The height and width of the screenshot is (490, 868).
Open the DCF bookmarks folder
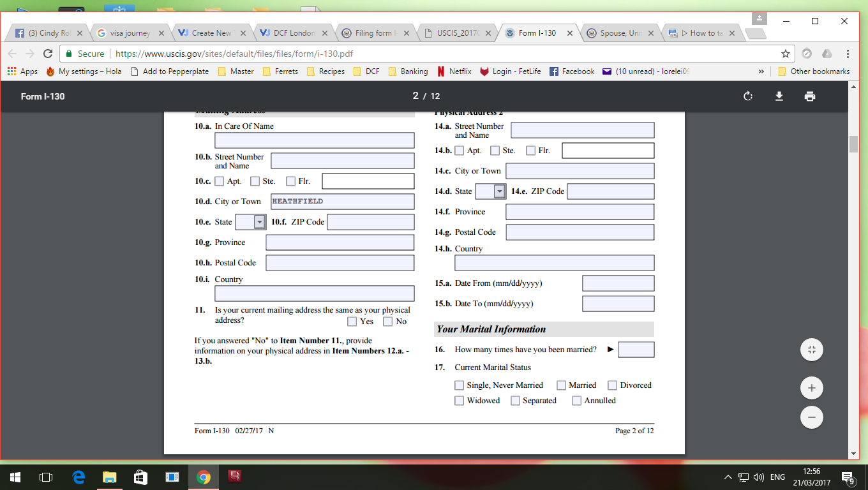366,71
